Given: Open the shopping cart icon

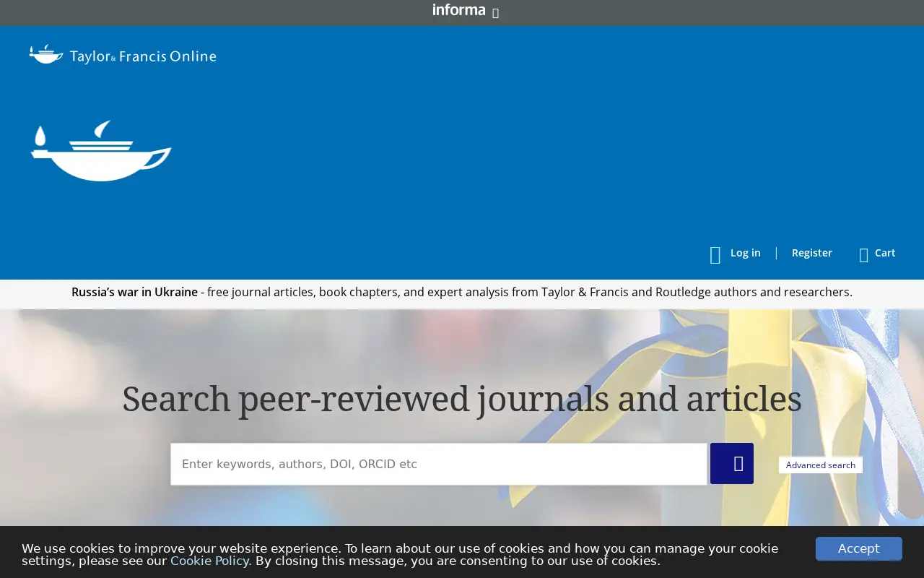Looking at the screenshot, I should pos(863,254).
